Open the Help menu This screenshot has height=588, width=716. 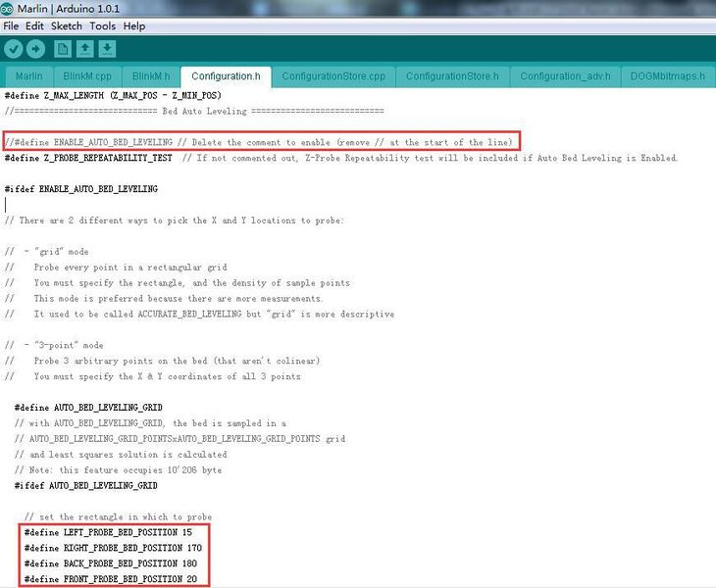click(134, 26)
